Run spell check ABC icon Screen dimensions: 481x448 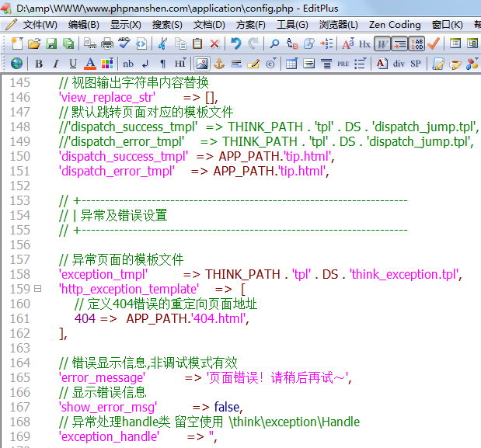[124, 43]
